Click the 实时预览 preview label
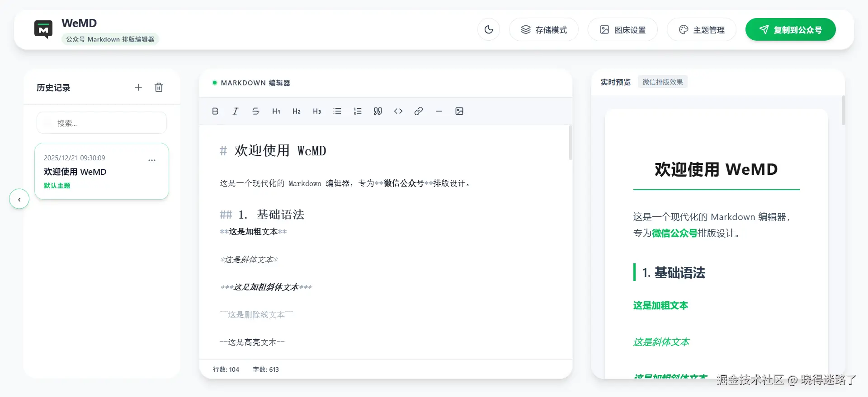This screenshot has width=868, height=397. (615, 82)
